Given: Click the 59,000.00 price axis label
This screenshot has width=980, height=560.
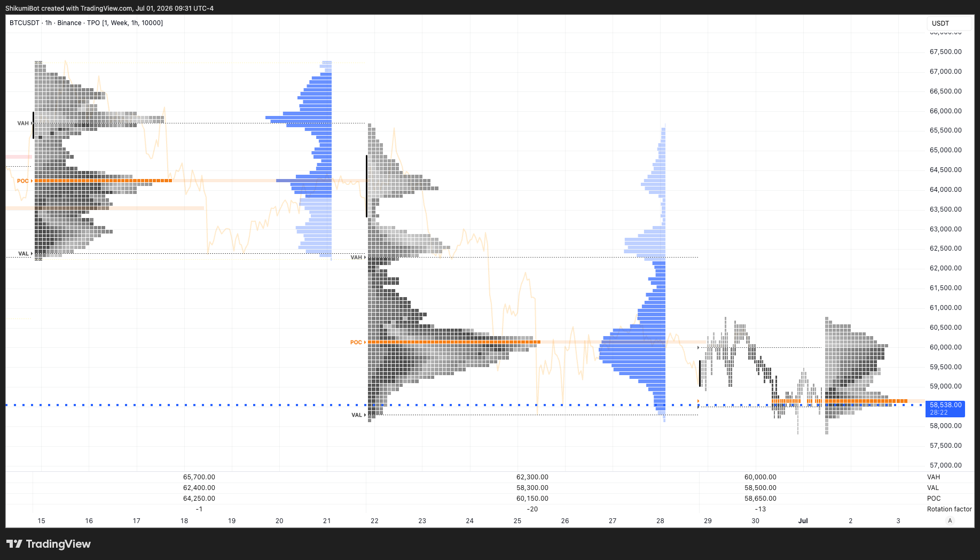Looking at the screenshot, I should pyautogui.click(x=945, y=386).
